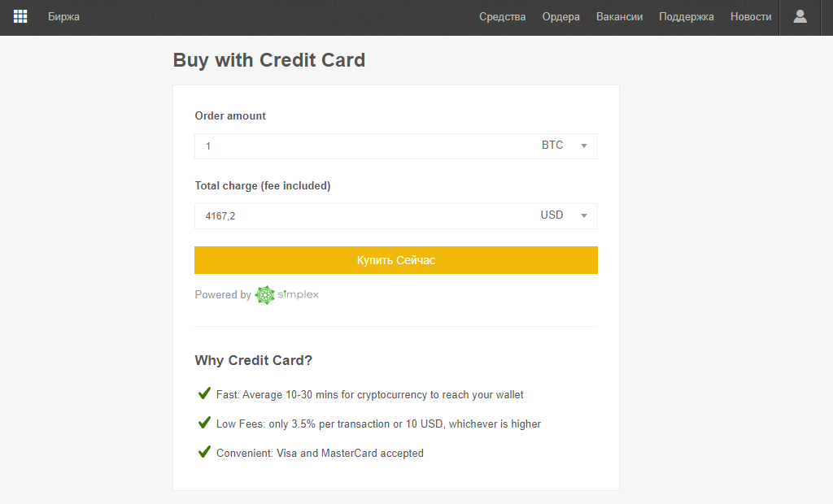Viewport: 833px width, 504px height.
Task: Click the Купить Сейчас button
Action: click(396, 260)
